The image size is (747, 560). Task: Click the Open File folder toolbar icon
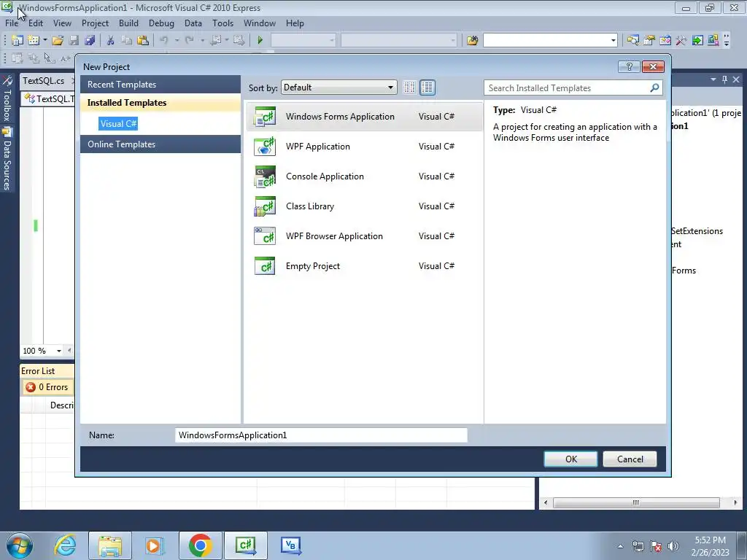click(x=58, y=41)
